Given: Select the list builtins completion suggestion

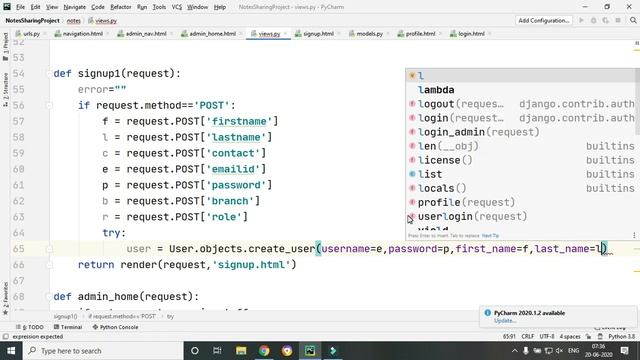Looking at the screenshot, I should click(x=521, y=174).
